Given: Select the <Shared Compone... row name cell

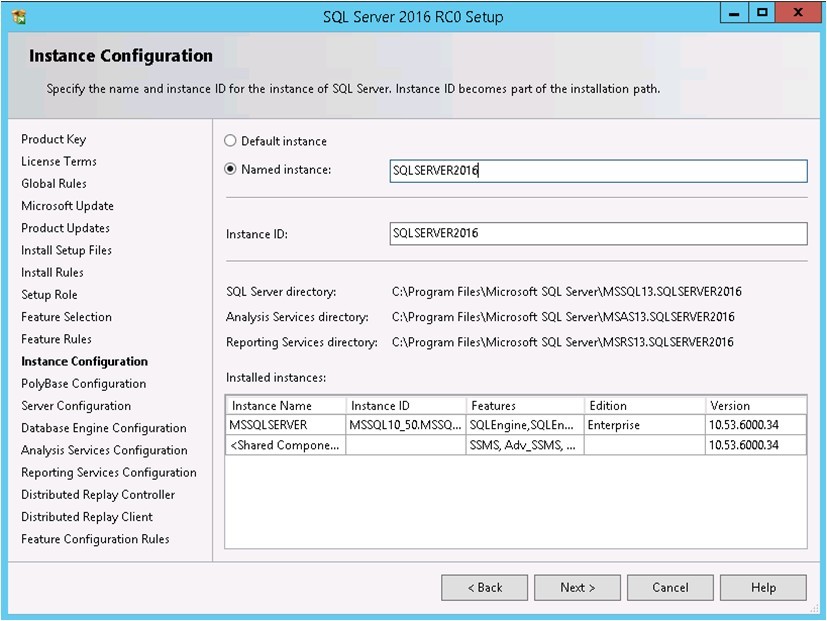Looking at the screenshot, I should (286, 445).
